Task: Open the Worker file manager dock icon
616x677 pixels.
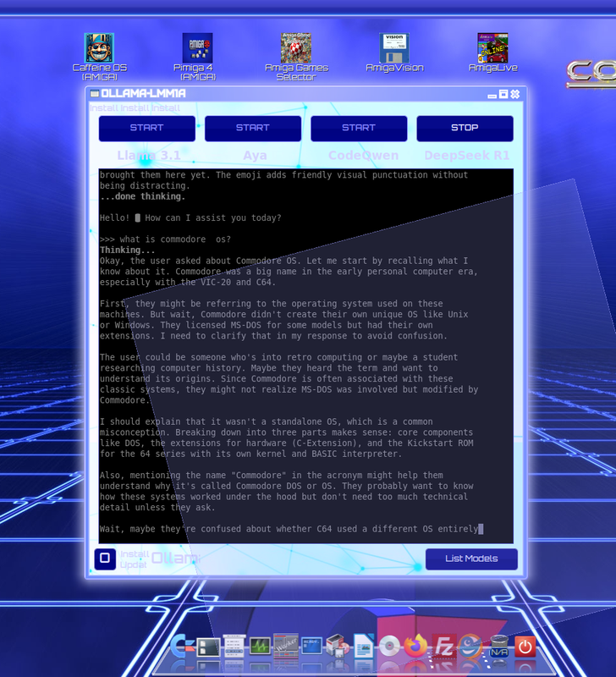Action: click(285, 646)
